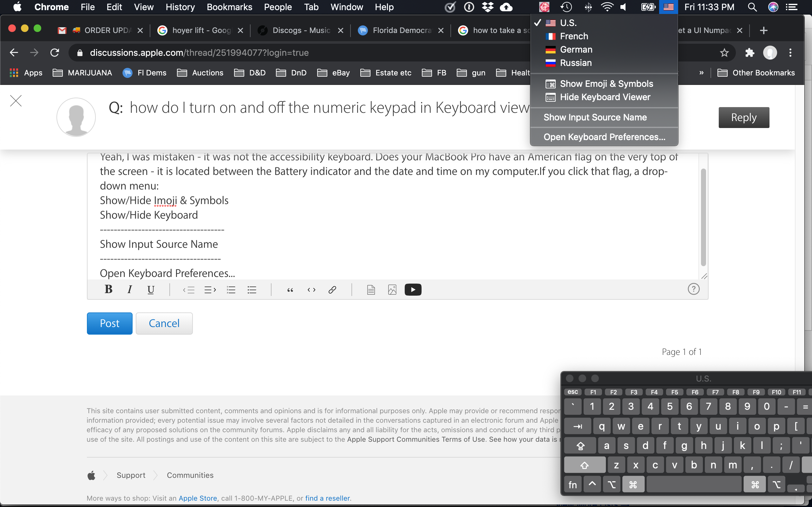Insert a hyperlink using the link icon

point(332,290)
